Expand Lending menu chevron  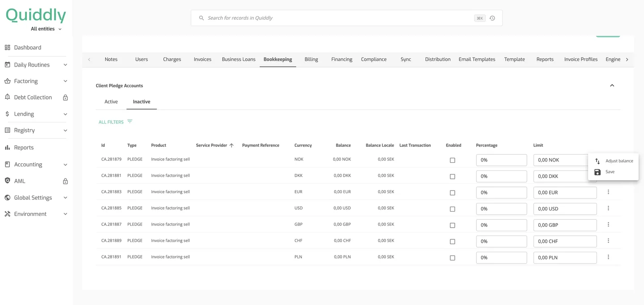(x=65, y=114)
